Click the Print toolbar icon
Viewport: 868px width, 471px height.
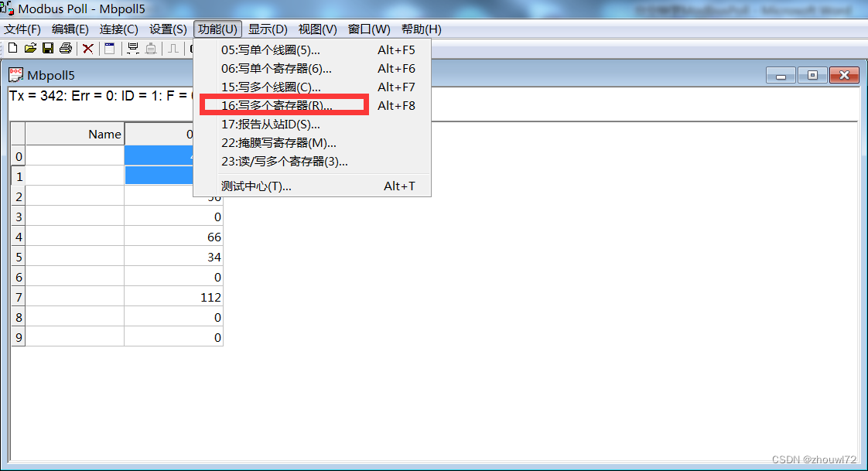click(x=66, y=48)
